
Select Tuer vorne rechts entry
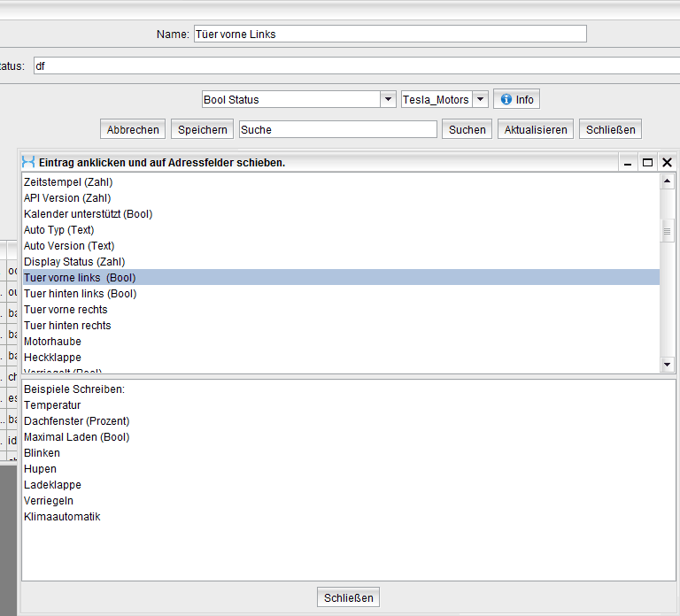341,310
